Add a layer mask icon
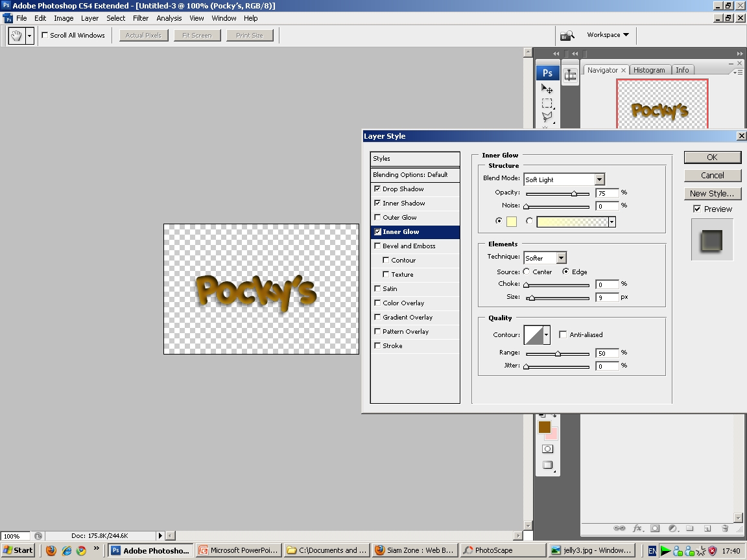This screenshot has height=560, width=747. [x=655, y=528]
